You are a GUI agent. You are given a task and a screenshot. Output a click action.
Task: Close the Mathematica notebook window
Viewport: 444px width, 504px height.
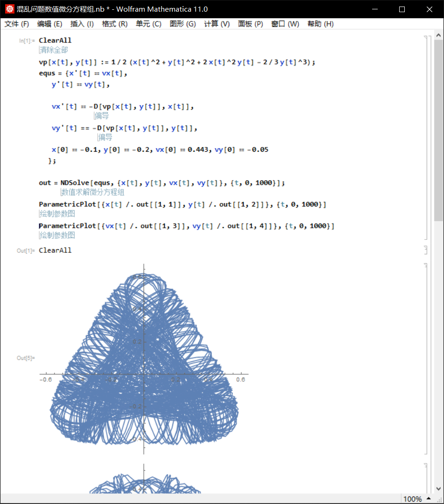(429, 9)
